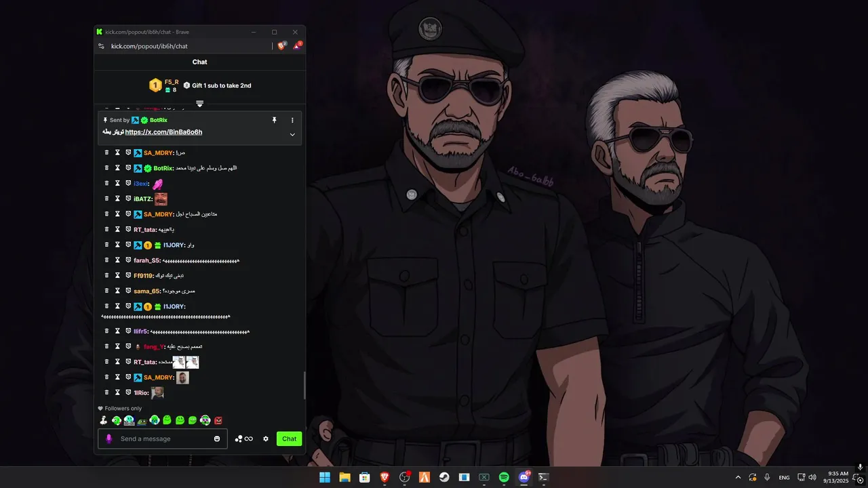This screenshot has height=488, width=868.
Task: Click the Chat title heading
Action: point(199,62)
